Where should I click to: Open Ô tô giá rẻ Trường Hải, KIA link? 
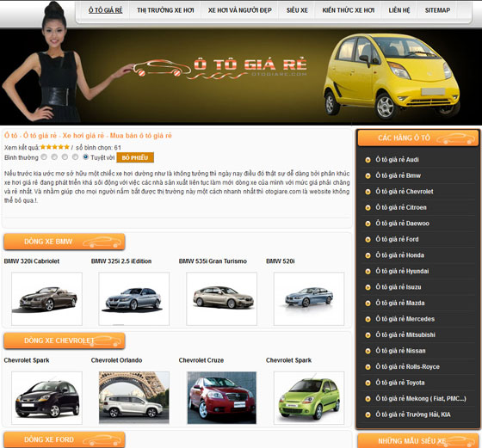tap(413, 414)
